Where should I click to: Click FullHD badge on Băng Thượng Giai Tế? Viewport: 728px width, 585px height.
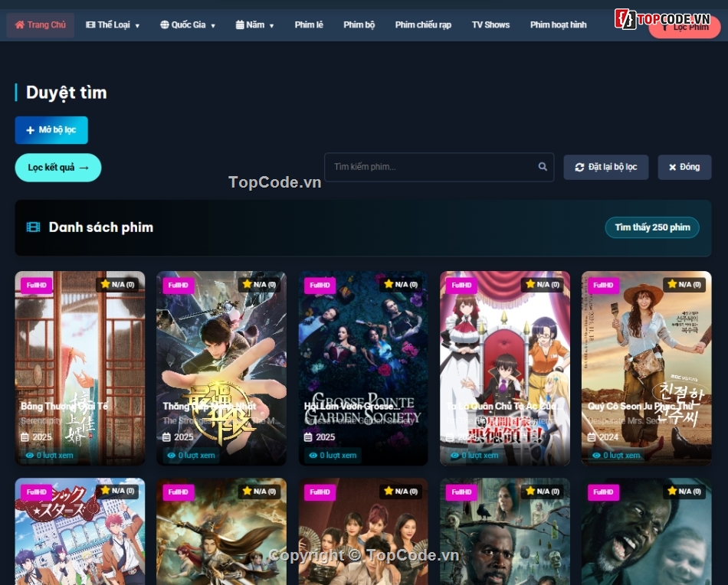(36, 286)
